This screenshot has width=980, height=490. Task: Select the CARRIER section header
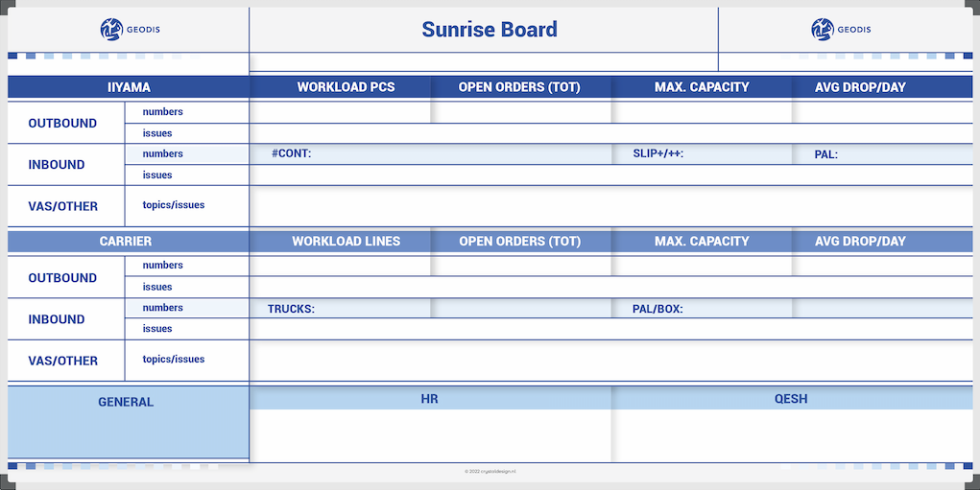tap(126, 241)
